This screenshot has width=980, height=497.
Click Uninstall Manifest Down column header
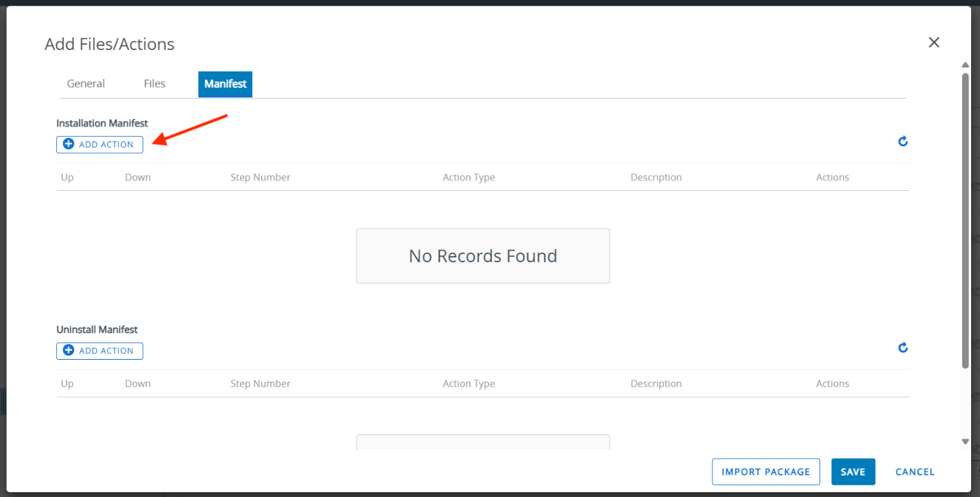point(137,384)
